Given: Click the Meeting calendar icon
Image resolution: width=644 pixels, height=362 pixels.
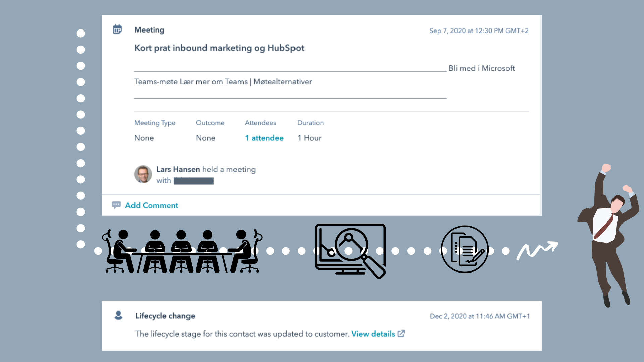Looking at the screenshot, I should pyautogui.click(x=117, y=29).
